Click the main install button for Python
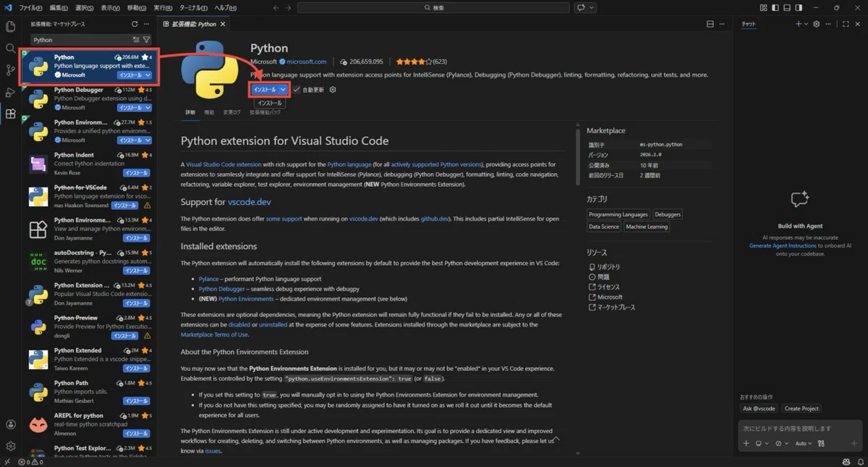The image size is (868, 467). coord(264,90)
